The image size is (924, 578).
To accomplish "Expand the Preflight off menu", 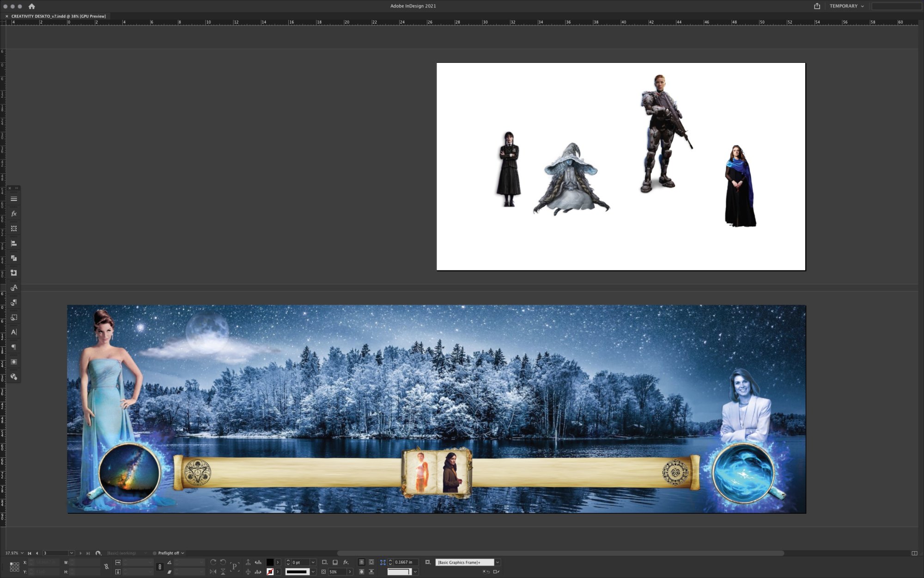I will coord(182,553).
